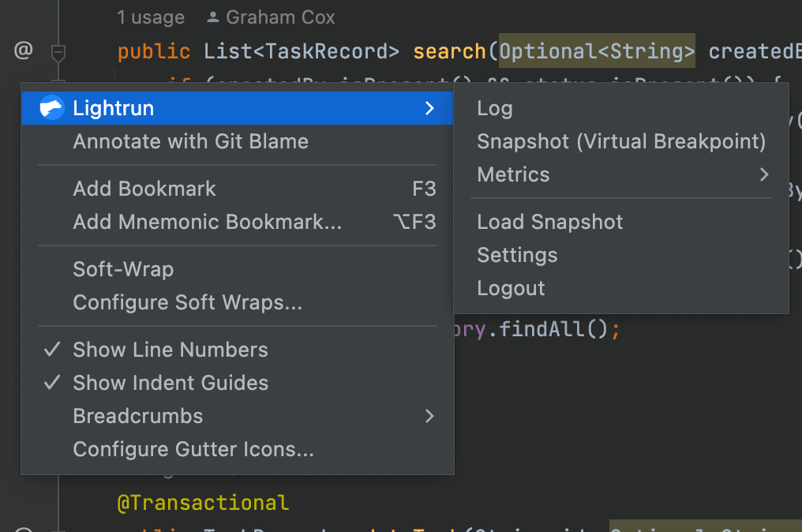This screenshot has width=802, height=532.
Task: Click the @ gutter icon beside search method
Action: tap(24, 51)
